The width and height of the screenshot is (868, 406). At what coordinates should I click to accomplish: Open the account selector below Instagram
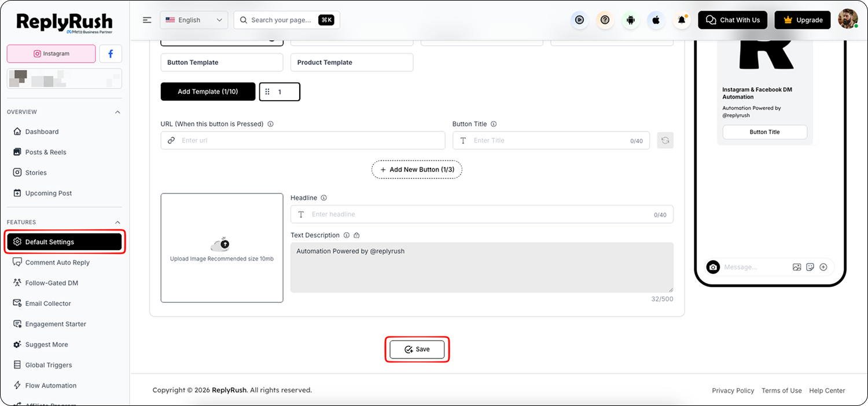[64, 79]
